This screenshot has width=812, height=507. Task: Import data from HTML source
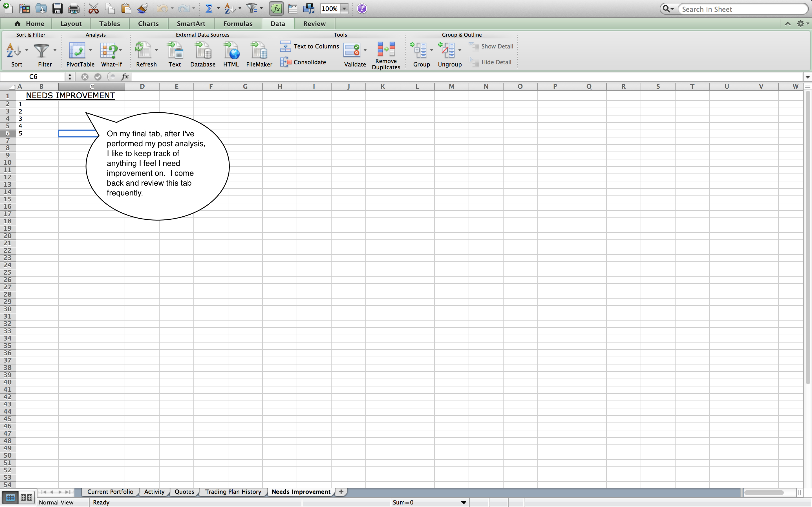[231, 51]
